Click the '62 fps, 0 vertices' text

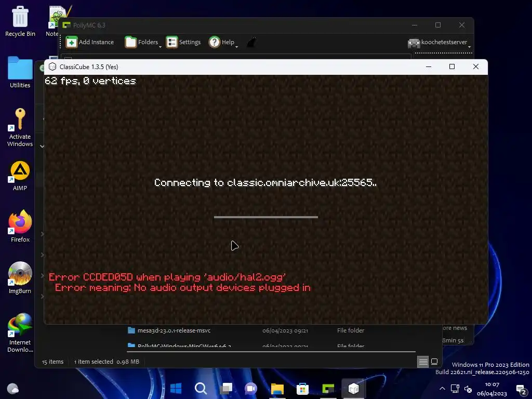[90, 81]
